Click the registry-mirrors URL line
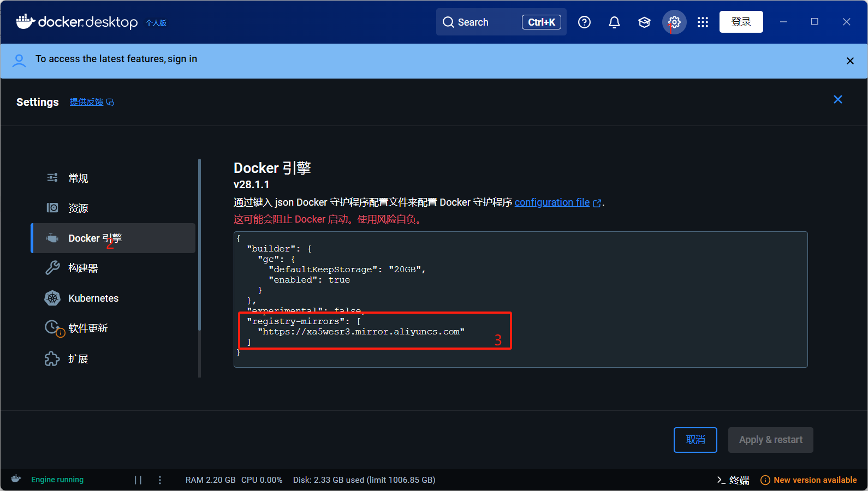868x491 pixels. pos(361,332)
